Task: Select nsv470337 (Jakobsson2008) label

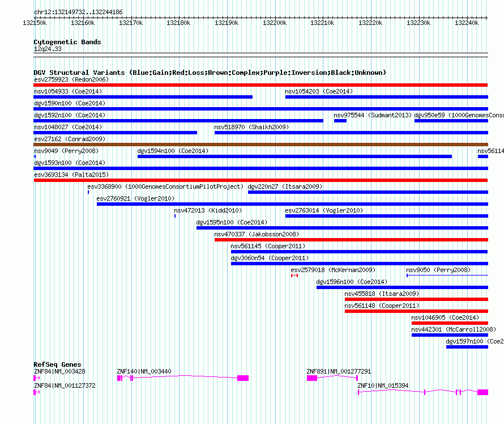Action: pyautogui.click(x=257, y=234)
